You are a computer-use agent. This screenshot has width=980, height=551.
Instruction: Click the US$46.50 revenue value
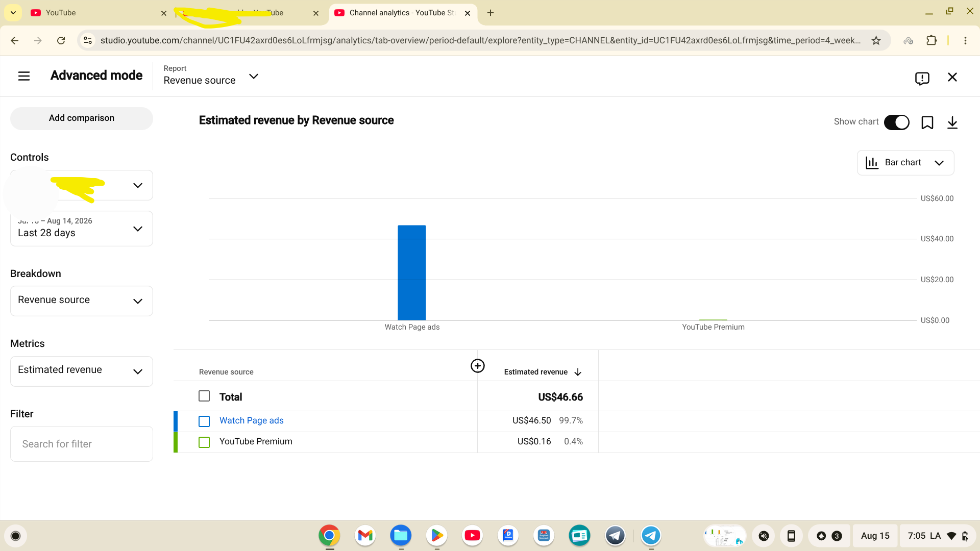532,420
